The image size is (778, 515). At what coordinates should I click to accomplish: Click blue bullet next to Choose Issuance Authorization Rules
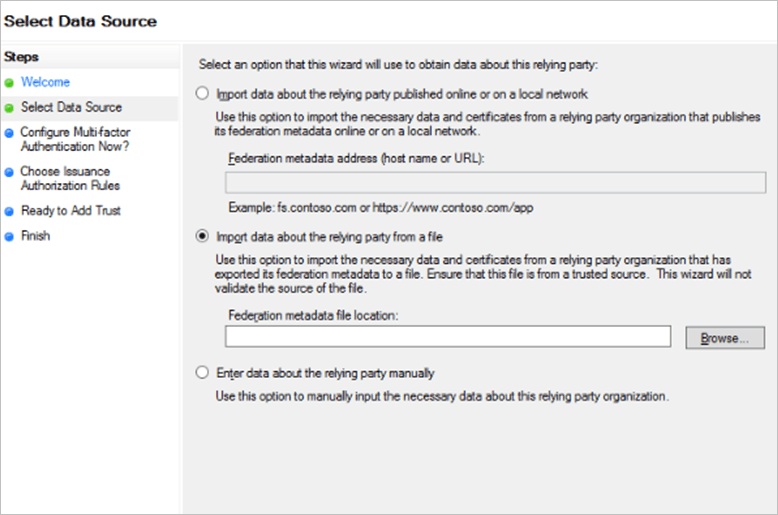[9, 172]
